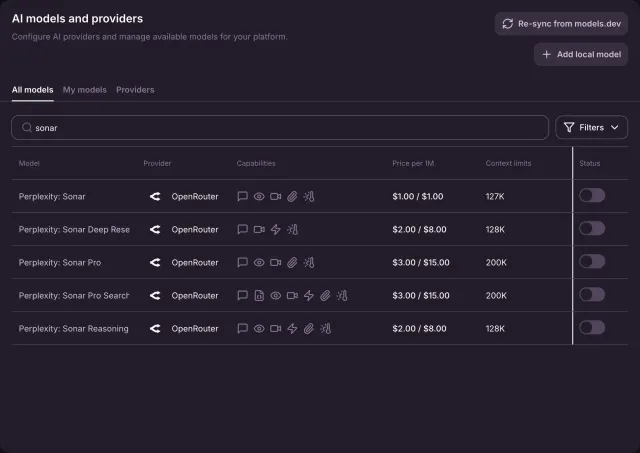The width and height of the screenshot is (640, 453).
Task: Click lightning bolt icon in Sonar Deep Research row
Action: point(276,229)
